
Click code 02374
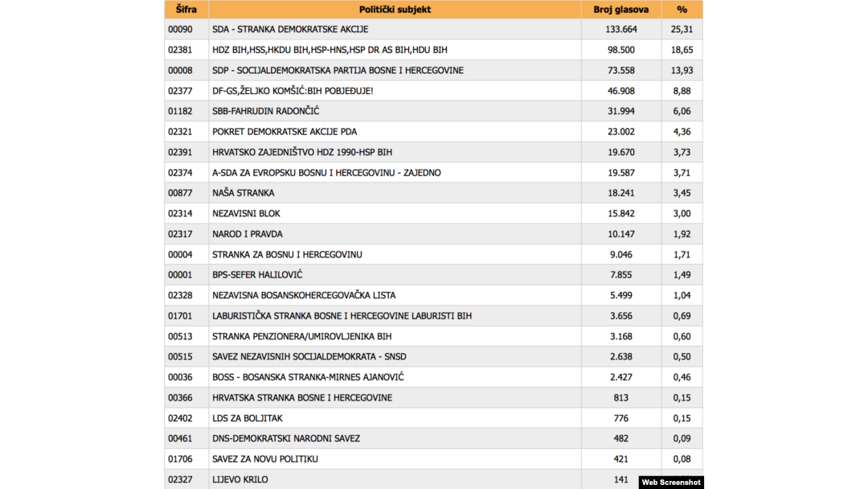pyautogui.click(x=180, y=173)
